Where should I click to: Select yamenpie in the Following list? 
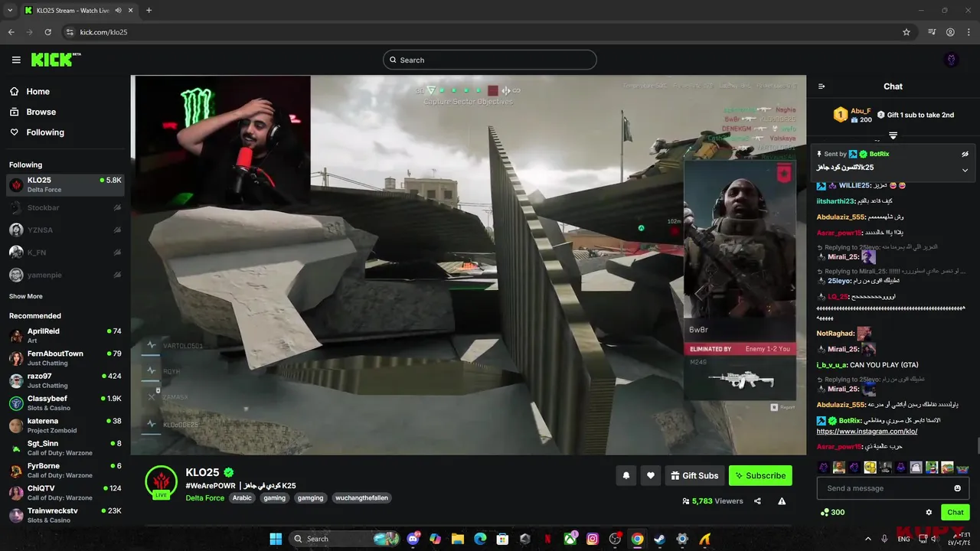pyautogui.click(x=65, y=274)
